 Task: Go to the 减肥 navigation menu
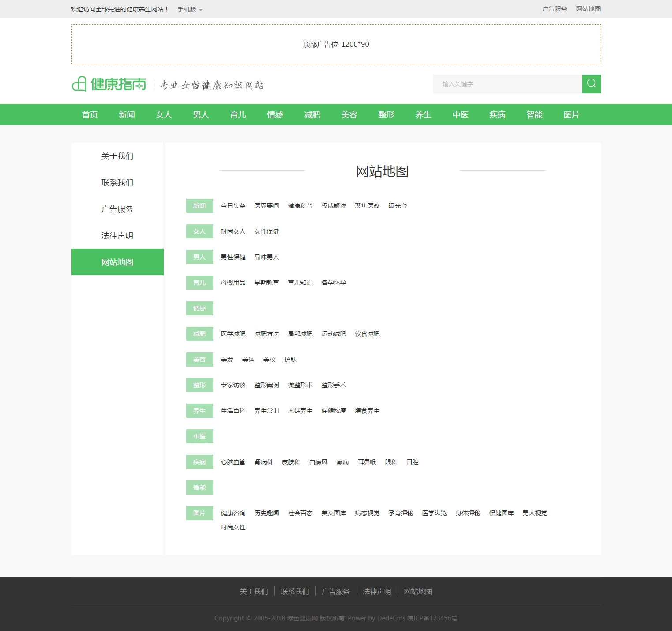pos(312,115)
